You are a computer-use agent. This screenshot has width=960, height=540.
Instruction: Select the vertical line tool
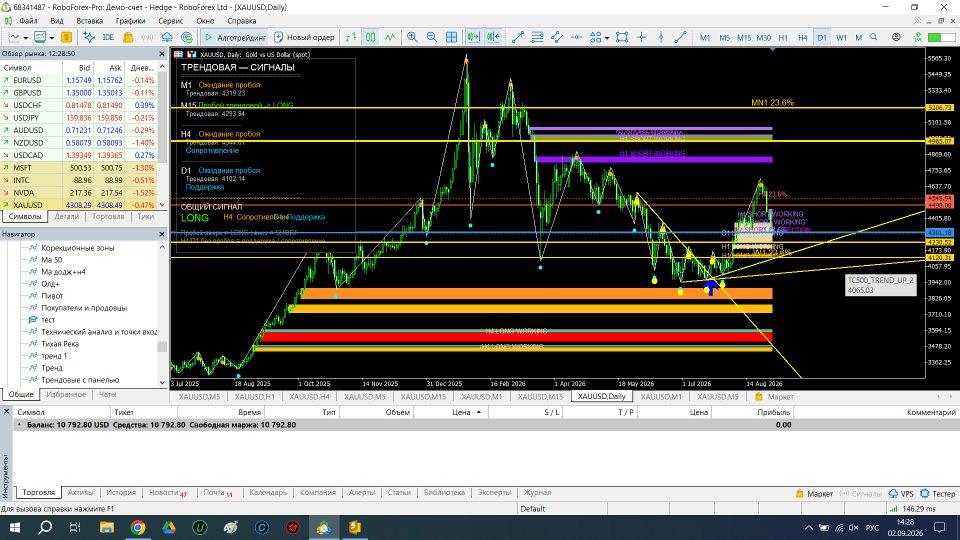click(661, 37)
